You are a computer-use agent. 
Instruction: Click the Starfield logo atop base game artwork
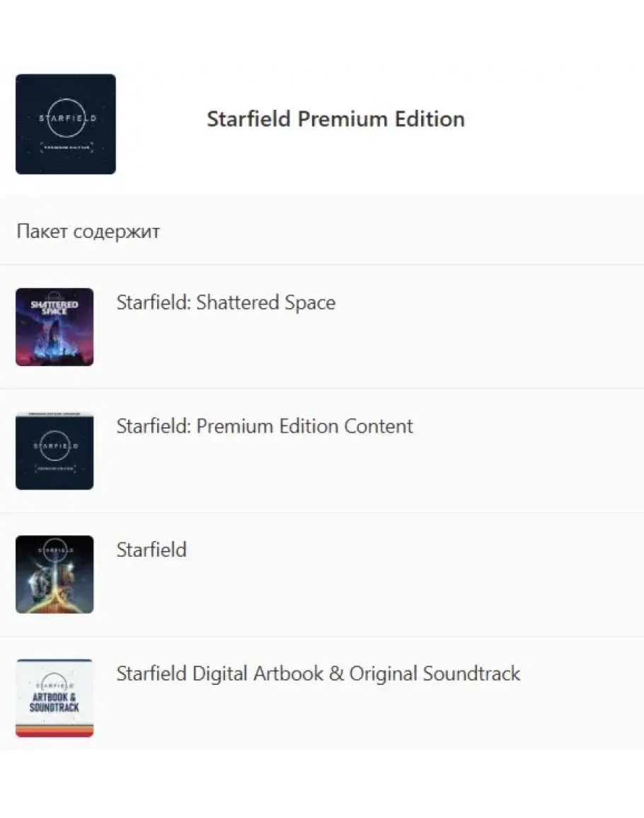coord(54,548)
